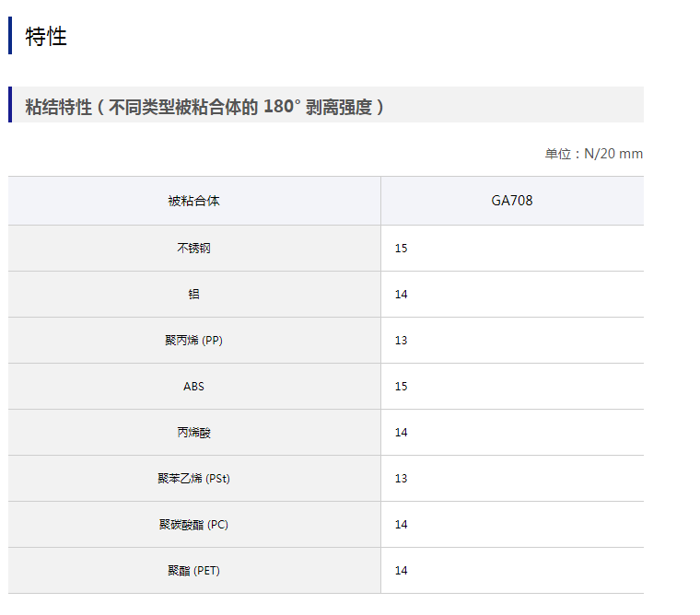This screenshot has width=700, height=615.
Task: Select the 聚碳酸酯 (PC) cell
Action: 193,525
